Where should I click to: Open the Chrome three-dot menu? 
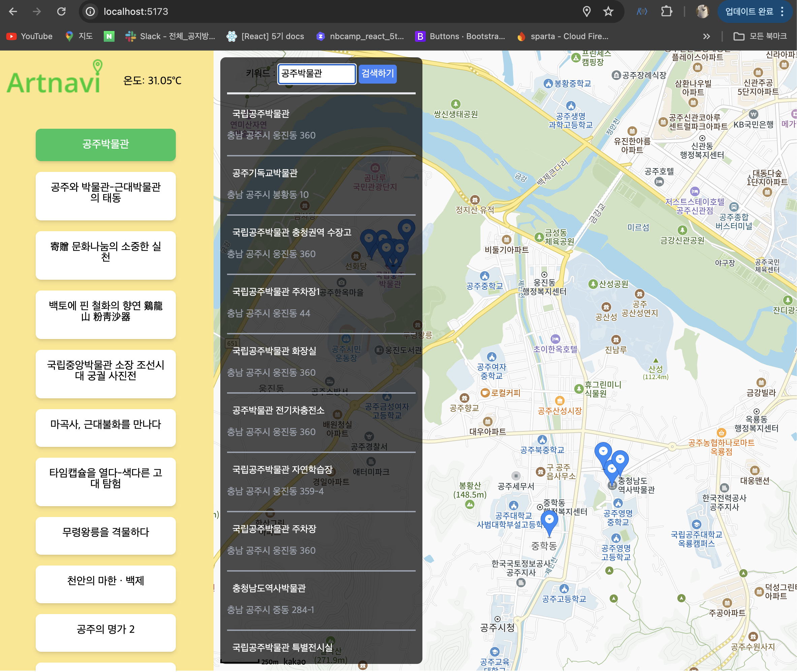[783, 11]
